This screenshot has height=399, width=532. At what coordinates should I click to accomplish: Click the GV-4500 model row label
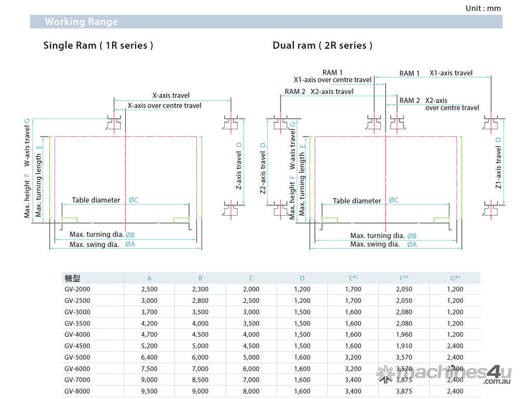coord(77,346)
